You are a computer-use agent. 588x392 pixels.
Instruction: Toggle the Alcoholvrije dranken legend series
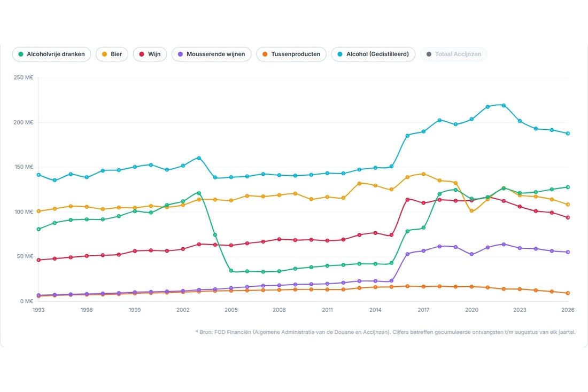[51, 54]
